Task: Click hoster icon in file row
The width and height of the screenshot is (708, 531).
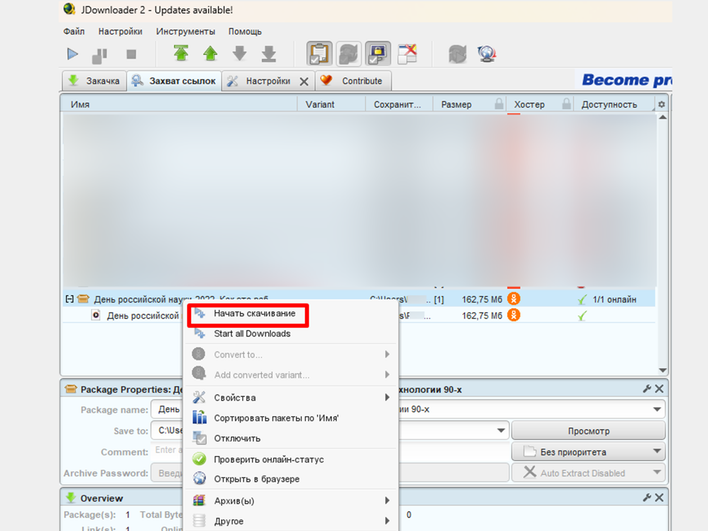Action: pos(513,315)
